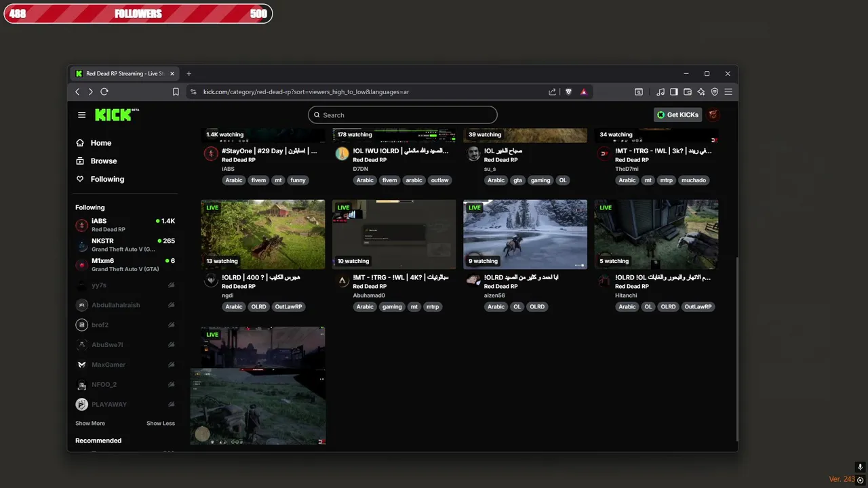Open iABS in the Following list

tap(125, 225)
